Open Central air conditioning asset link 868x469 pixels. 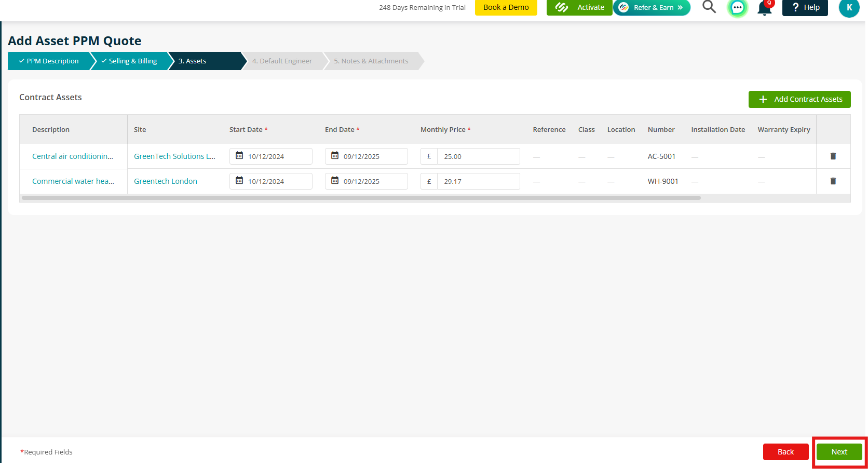point(73,156)
